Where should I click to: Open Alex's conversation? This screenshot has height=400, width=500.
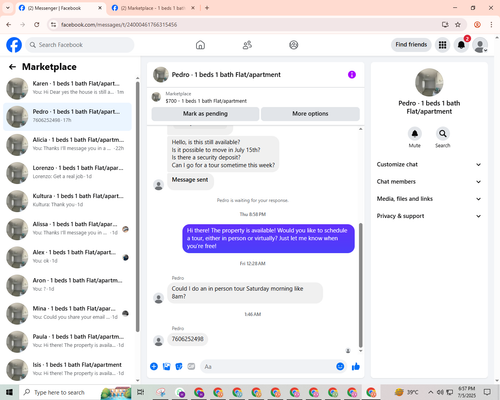click(x=67, y=257)
